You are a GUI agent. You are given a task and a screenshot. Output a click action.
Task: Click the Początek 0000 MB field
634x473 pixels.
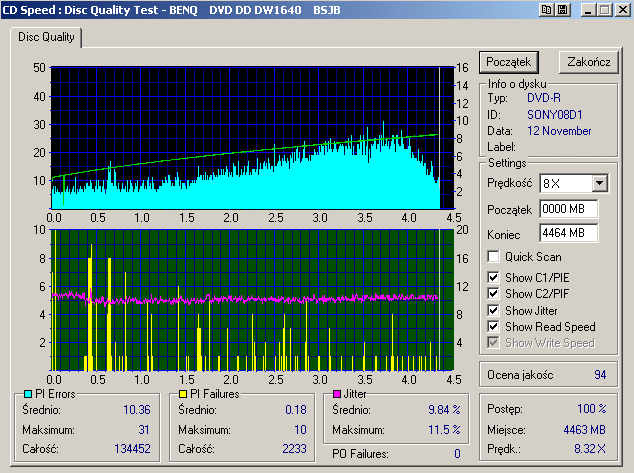tap(569, 209)
